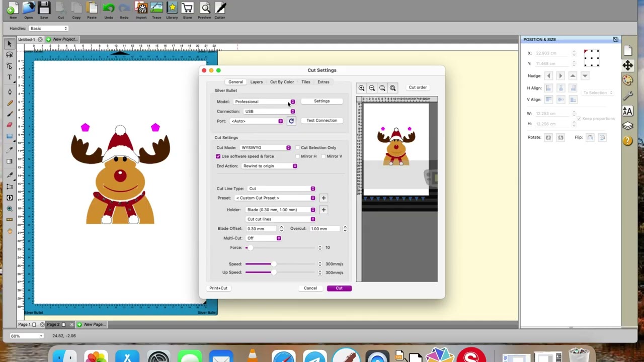Open the Text settings side tab
Viewport: 644px width, 362px height.
click(628, 111)
